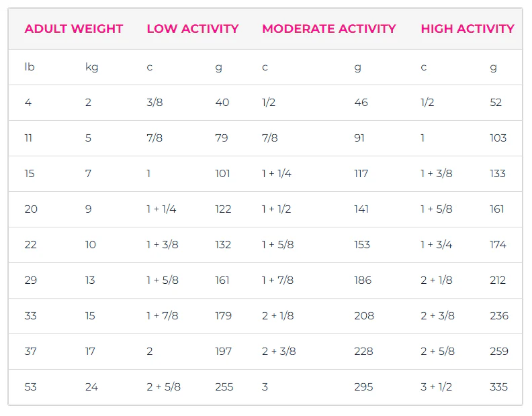Click the ADULT WEIGHT column header
The width and height of the screenshot is (532, 416).
pyautogui.click(x=74, y=29)
